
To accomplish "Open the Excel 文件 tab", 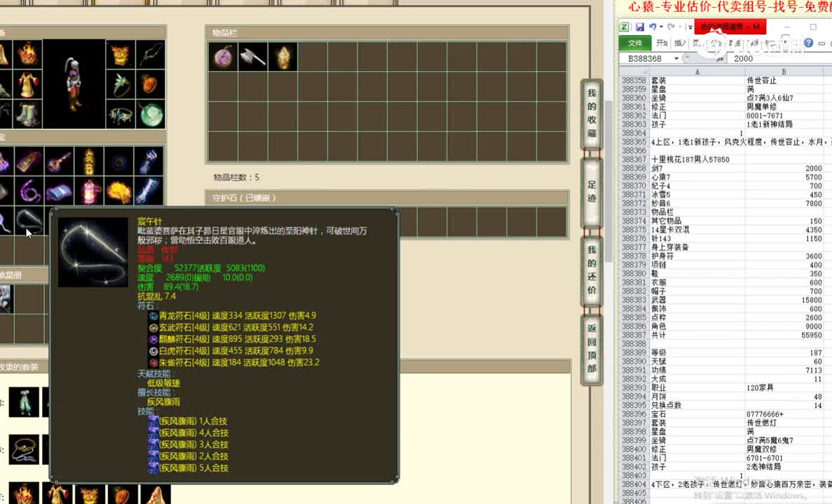I will (x=635, y=43).
